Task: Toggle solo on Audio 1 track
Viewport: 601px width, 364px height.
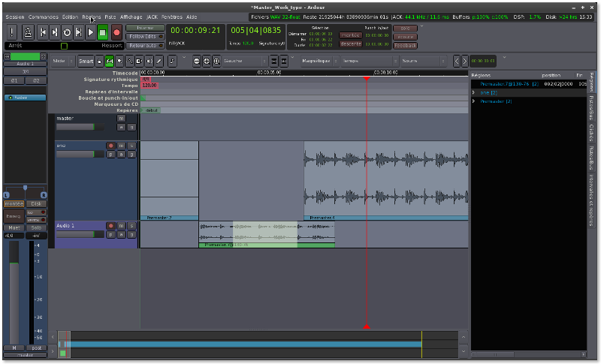Action: coord(131,225)
